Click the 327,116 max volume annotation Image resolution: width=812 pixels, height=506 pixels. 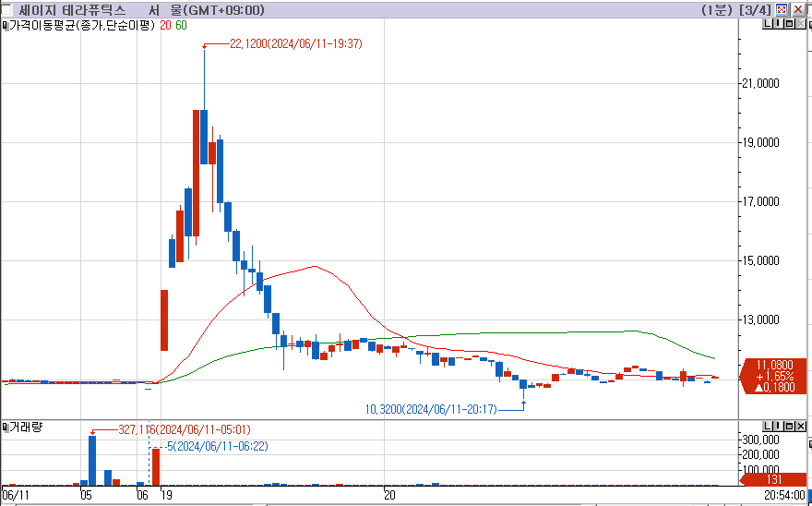(185, 429)
